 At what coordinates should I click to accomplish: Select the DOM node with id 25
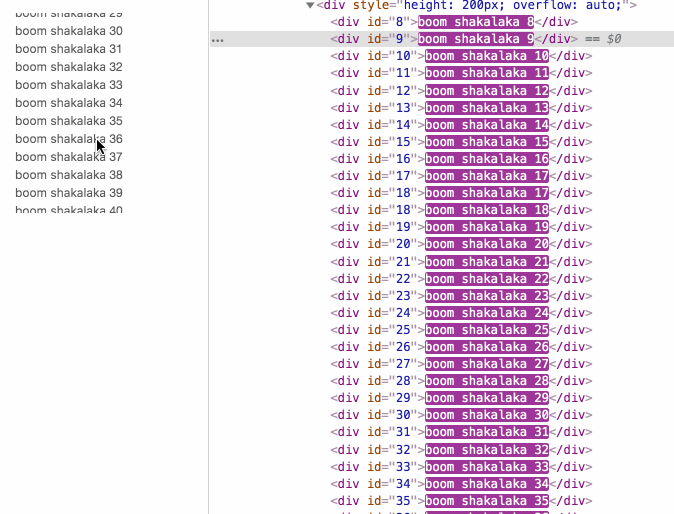tap(461, 330)
